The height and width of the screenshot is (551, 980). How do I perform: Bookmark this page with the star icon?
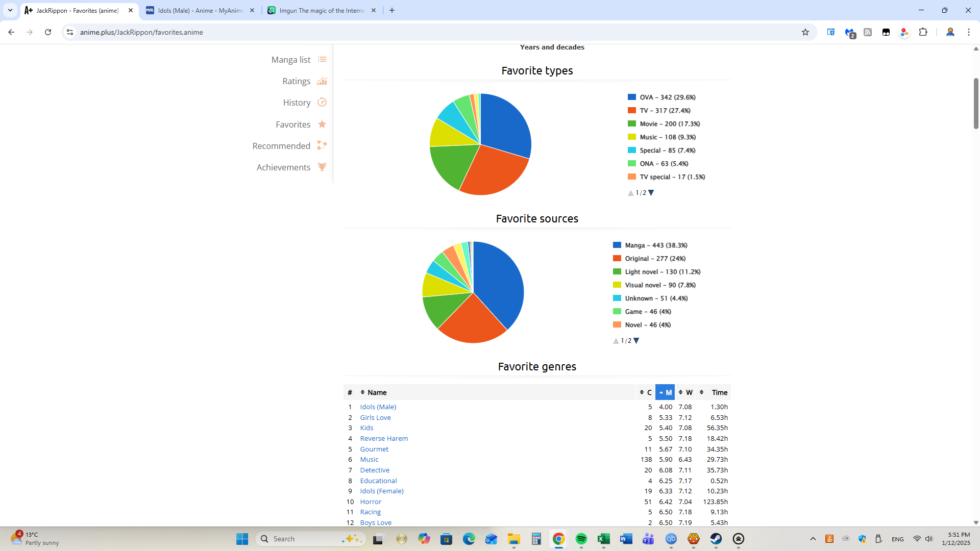tap(805, 32)
